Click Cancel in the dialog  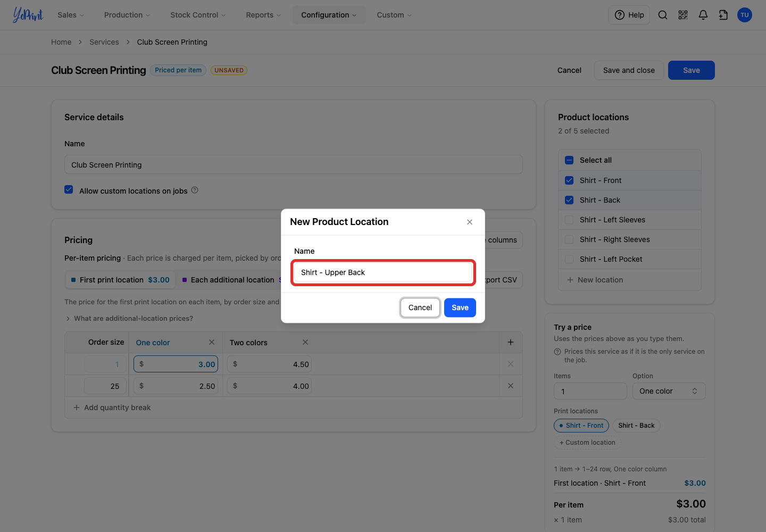click(420, 307)
